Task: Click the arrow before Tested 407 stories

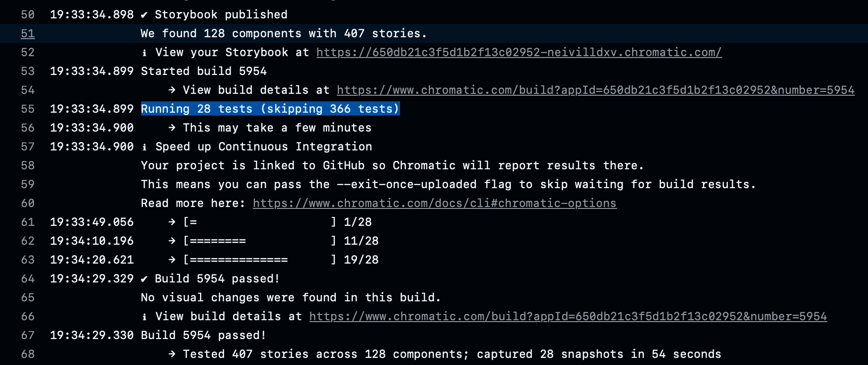Action: click(172, 354)
